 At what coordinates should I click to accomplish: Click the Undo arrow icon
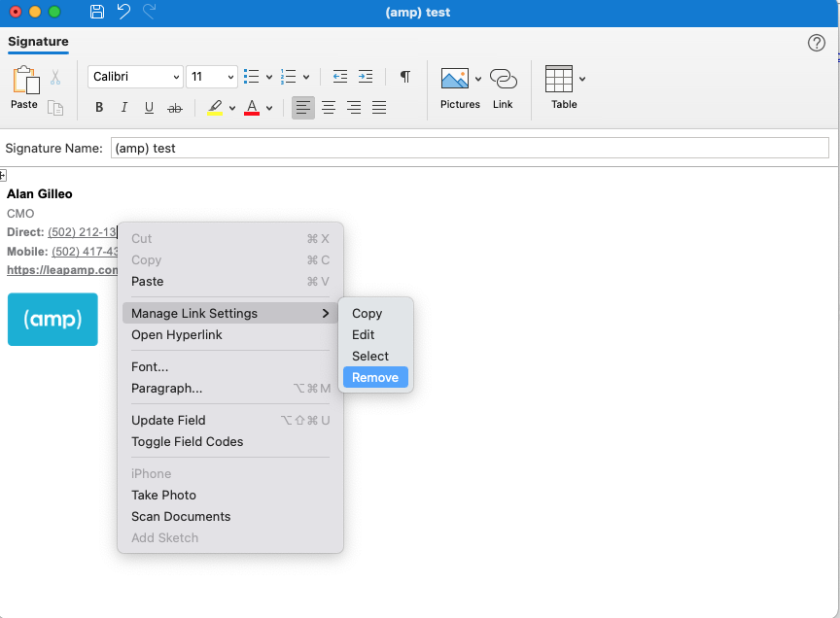coord(123,12)
